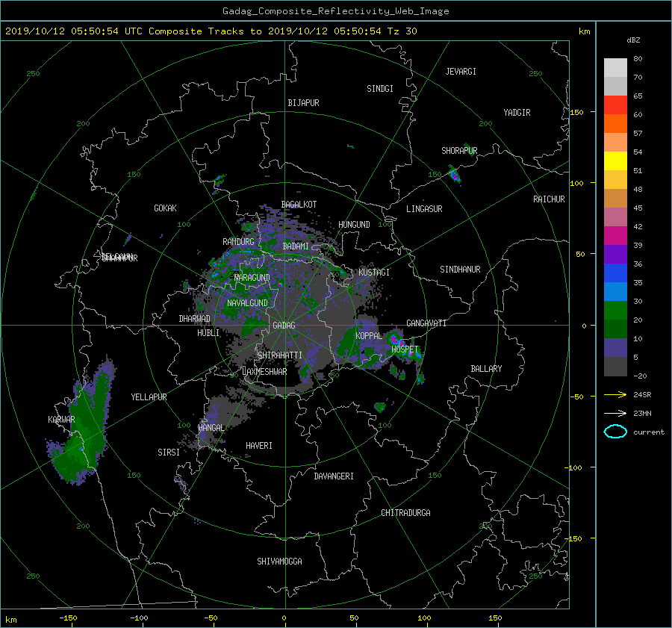Click the HUBLI label

coord(208,333)
